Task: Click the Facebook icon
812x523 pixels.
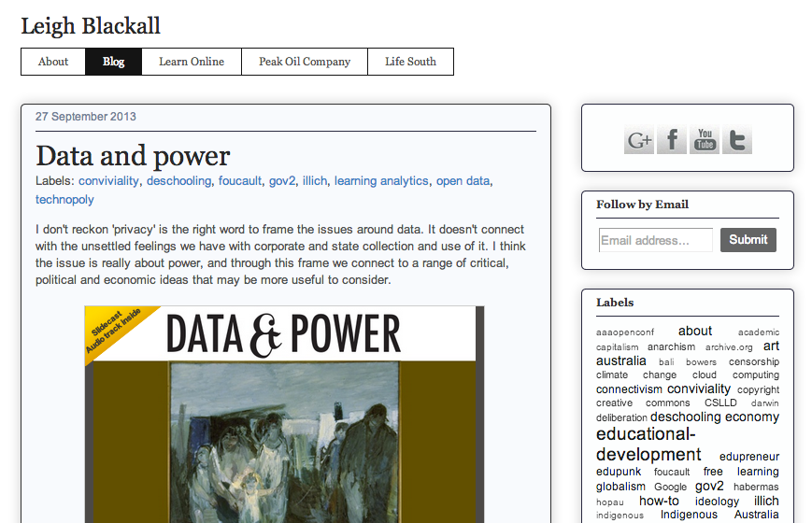Action: (672, 140)
